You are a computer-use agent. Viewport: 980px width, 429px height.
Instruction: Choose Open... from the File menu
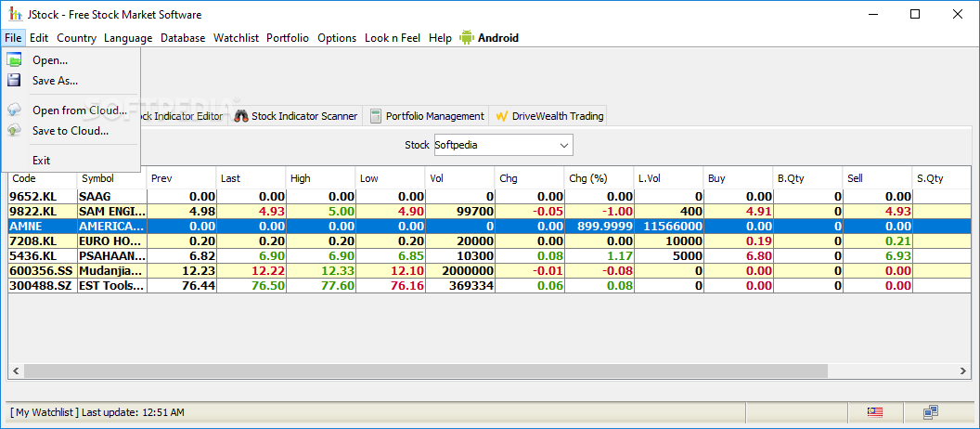click(x=71, y=60)
